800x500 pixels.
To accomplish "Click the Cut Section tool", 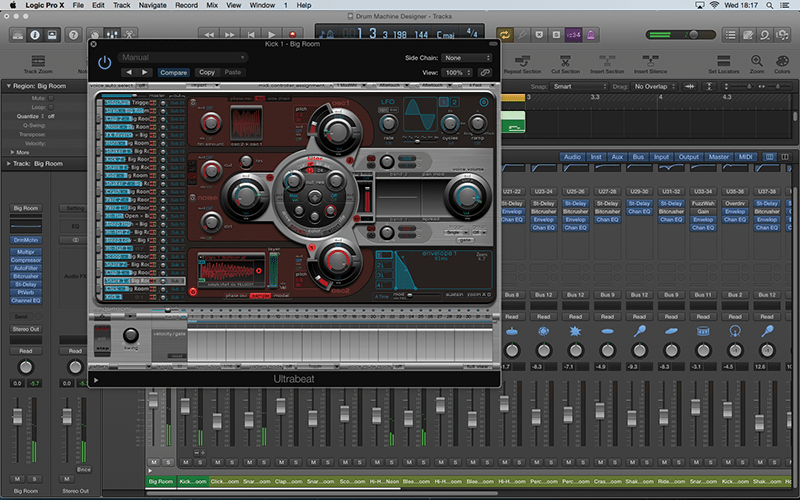I will click(565, 64).
